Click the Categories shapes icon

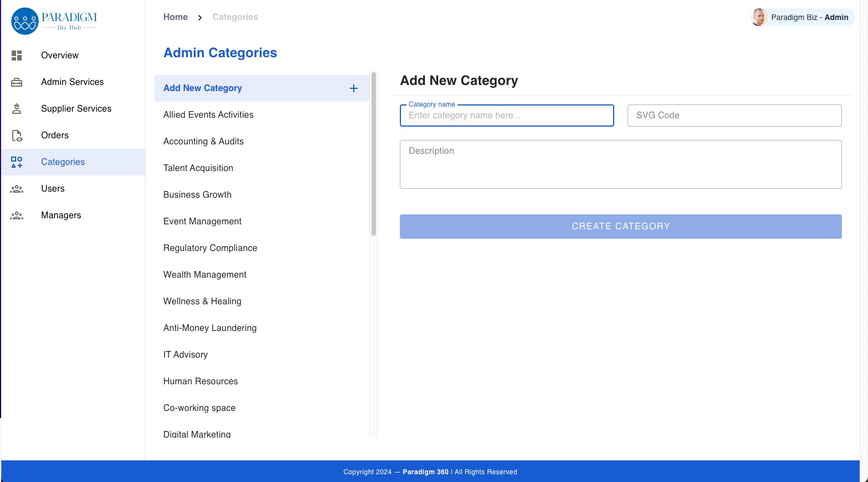(x=17, y=162)
